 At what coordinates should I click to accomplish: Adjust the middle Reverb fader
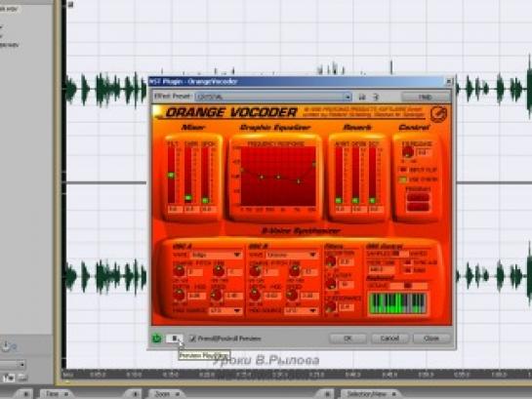[x=355, y=200]
